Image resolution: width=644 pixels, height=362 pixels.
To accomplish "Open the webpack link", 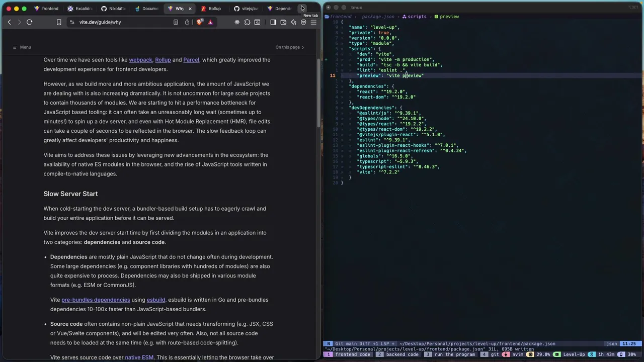I will point(140,60).
